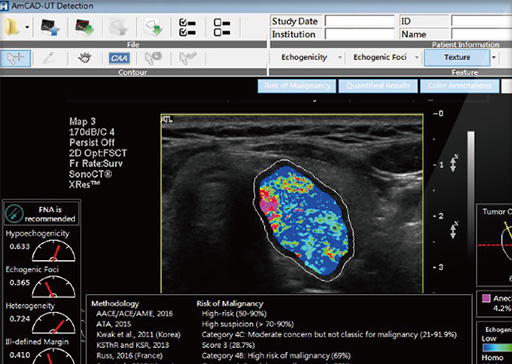
Task: Click 'High suspicion (> 70-90%)' risk text
Action: 248,324
